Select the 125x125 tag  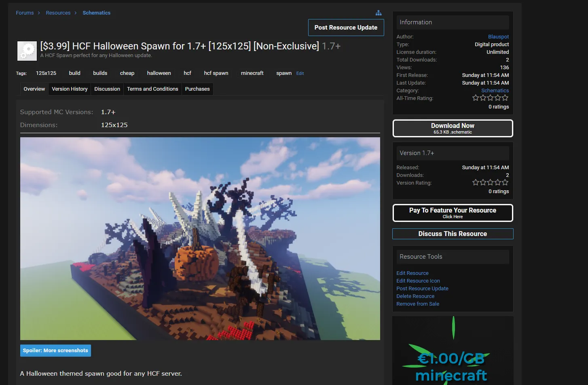[46, 73]
